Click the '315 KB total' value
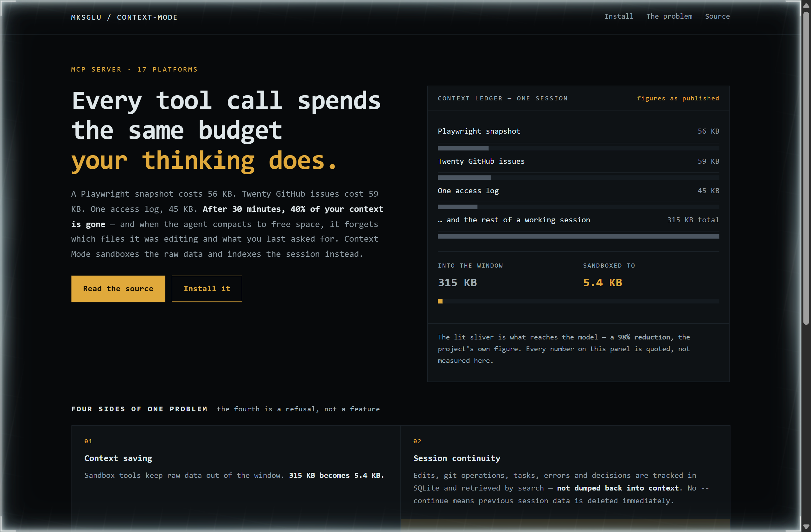Image resolution: width=811 pixels, height=532 pixels. (x=693, y=220)
